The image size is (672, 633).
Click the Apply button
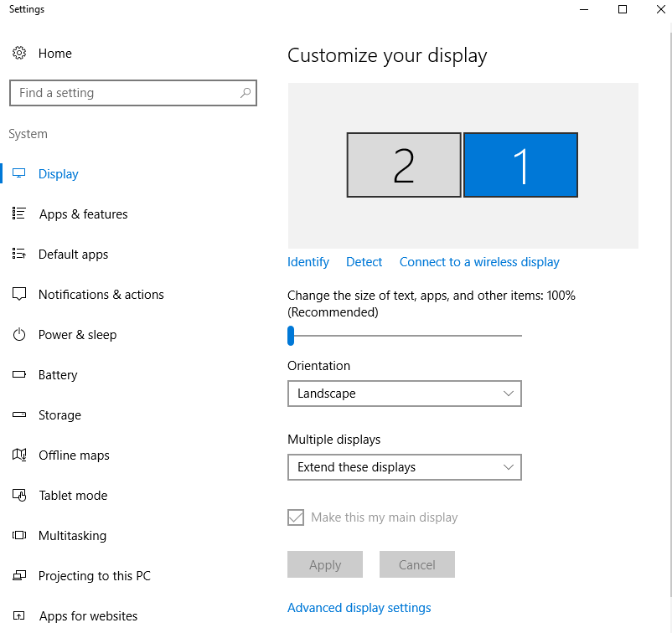[x=325, y=564]
